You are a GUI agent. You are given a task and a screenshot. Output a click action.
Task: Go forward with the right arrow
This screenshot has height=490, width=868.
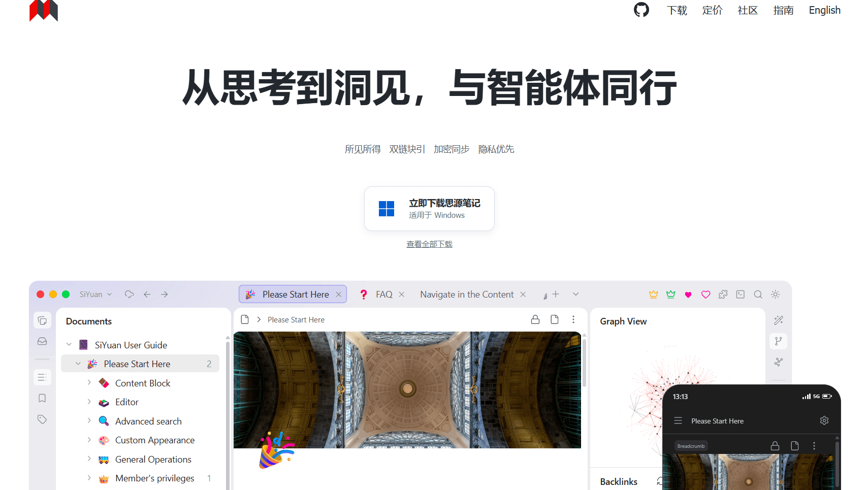point(165,295)
